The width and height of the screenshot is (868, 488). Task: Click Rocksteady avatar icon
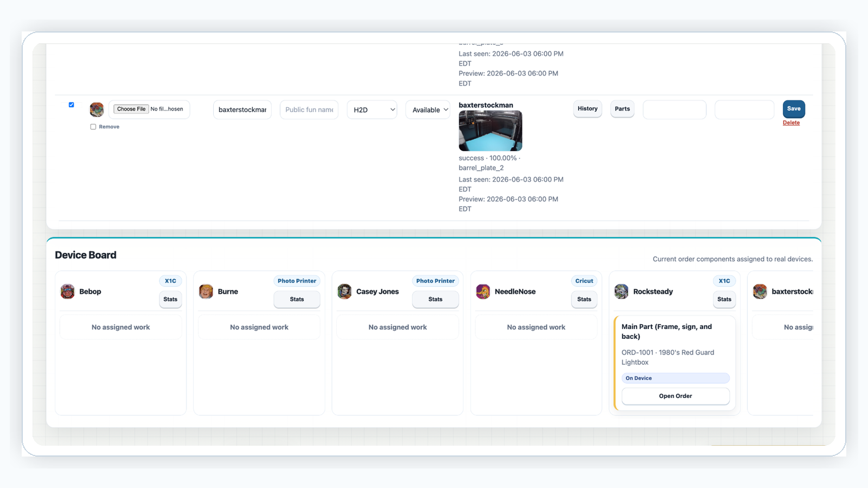(x=622, y=292)
